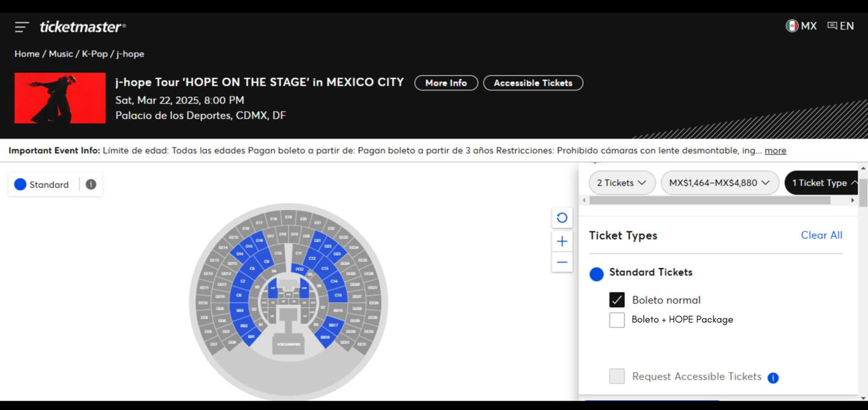Click the Ticketmaster logo
868x410 pixels.
coord(82,27)
